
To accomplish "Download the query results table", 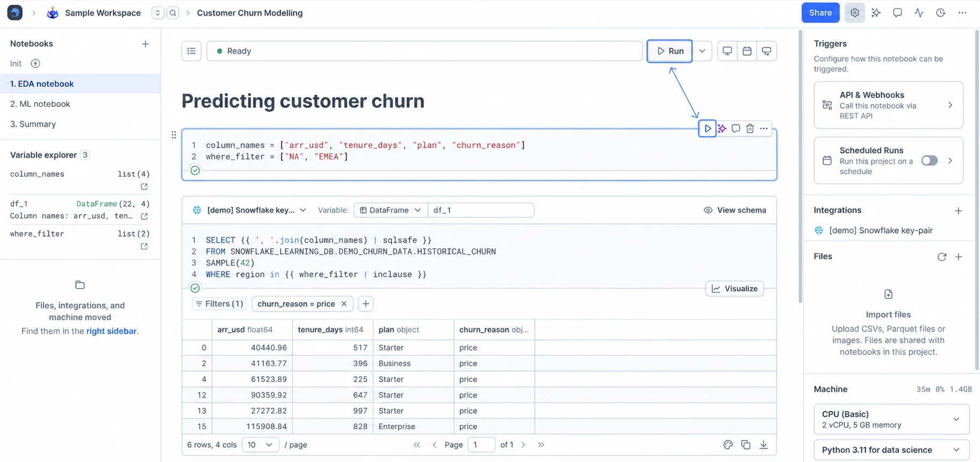I will (763, 445).
